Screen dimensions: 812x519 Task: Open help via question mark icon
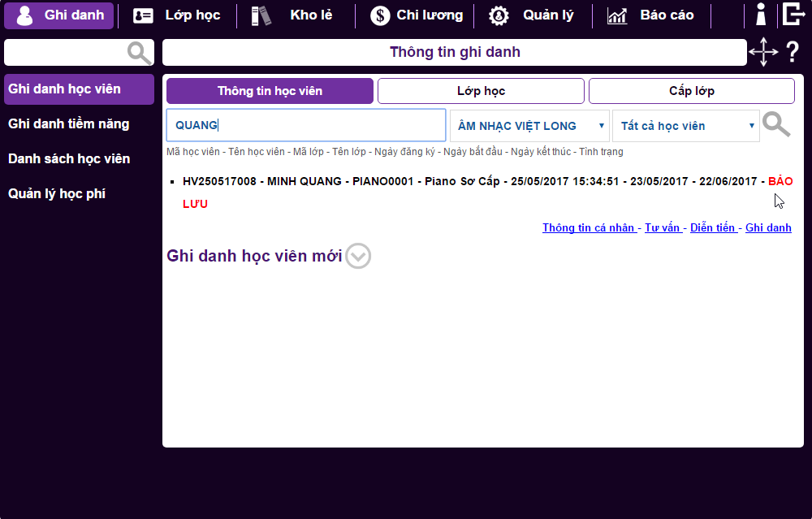[x=793, y=52]
